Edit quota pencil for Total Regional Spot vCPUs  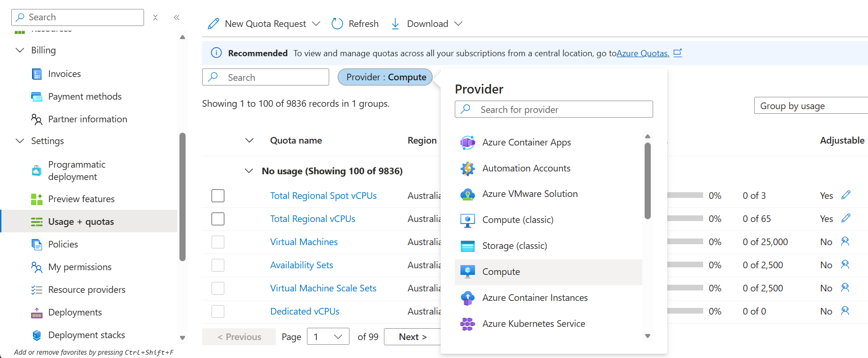click(x=846, y=195)
